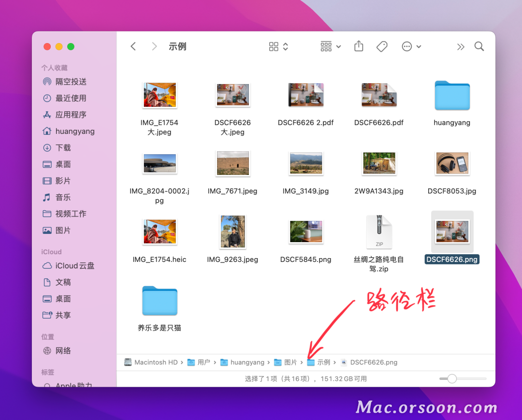Select IMG_9263.jpeg thumbnail
Image resolution: width=522 pixels, height=420 pixels.
pyautogui.click(x=232, y=232)
